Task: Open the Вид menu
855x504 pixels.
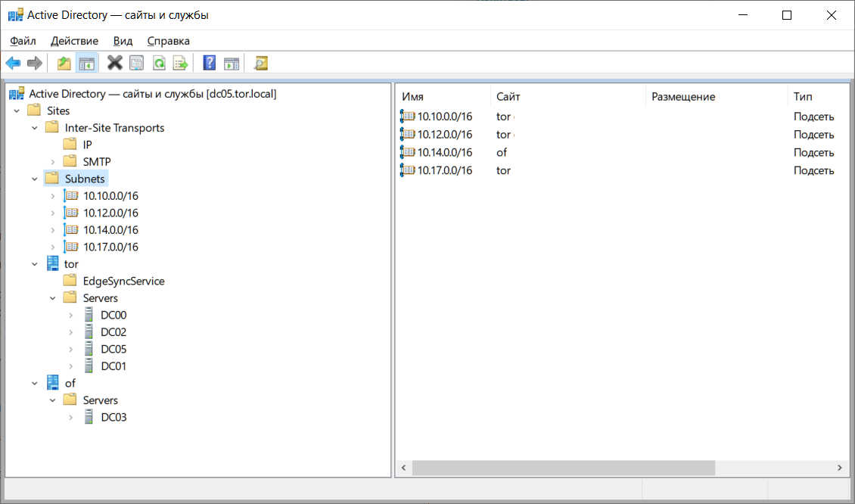Action: tap(123, 41)
